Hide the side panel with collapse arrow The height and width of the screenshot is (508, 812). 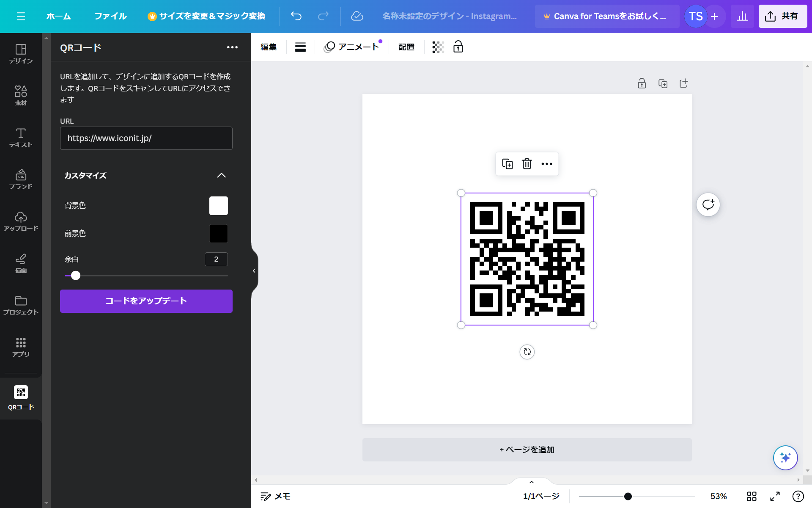click(254, 271)
